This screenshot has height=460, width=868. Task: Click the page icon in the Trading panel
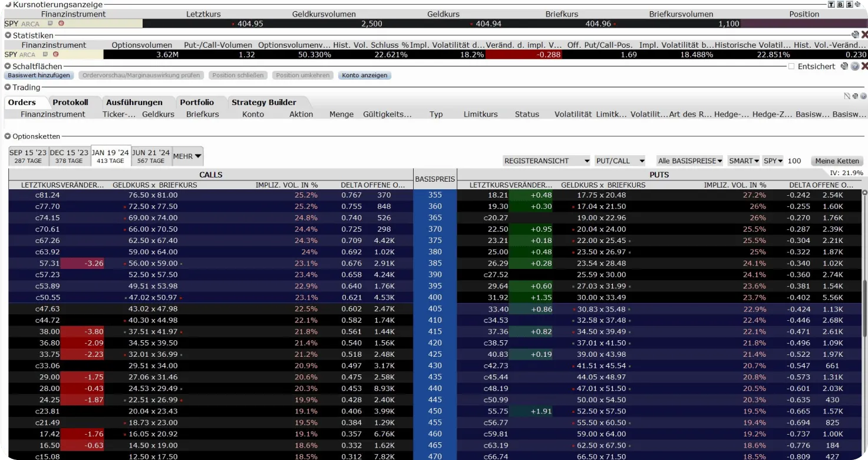click(x=847, y=96)
